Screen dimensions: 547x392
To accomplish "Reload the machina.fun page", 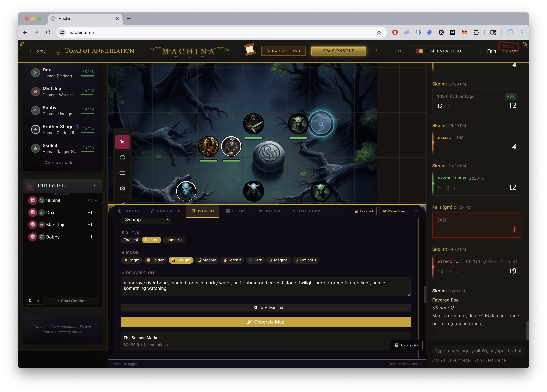I will click(48, 32).
